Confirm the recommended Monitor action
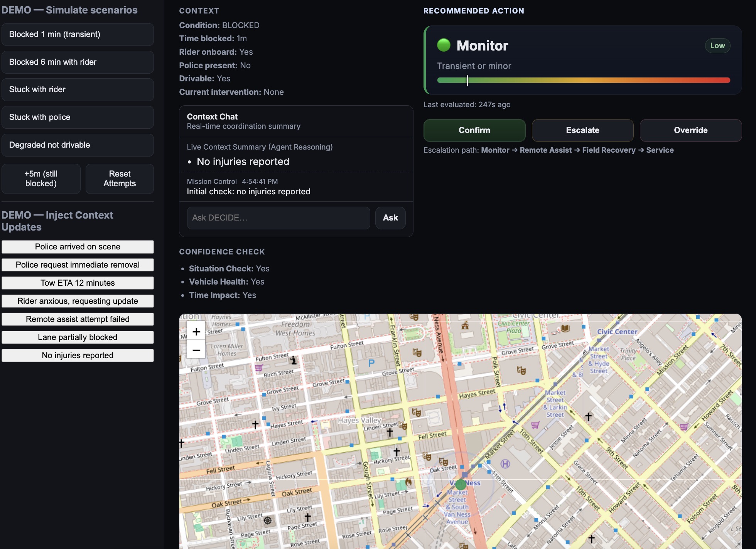This screenshot has width=756, height=549. [474, 130]
